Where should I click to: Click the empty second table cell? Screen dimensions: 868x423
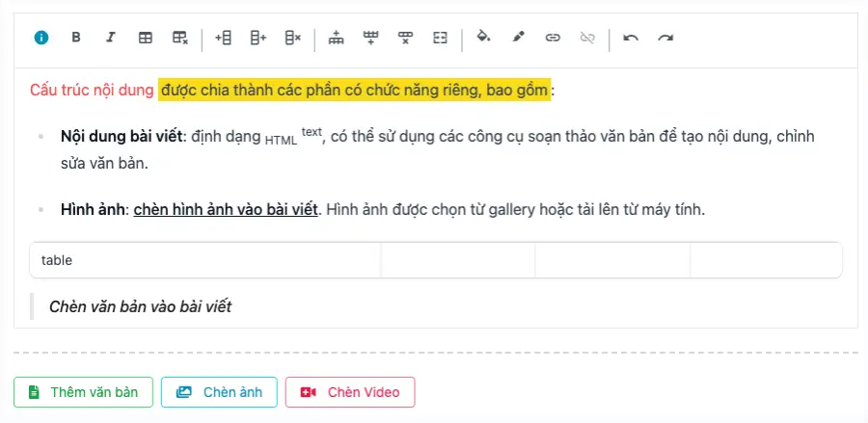458,260
